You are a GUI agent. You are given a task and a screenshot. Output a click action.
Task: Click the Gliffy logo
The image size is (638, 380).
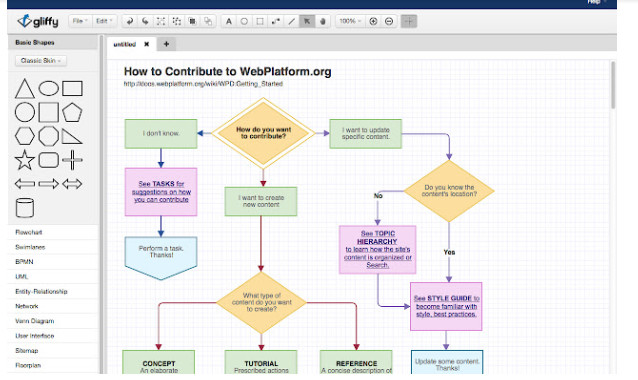38,21
